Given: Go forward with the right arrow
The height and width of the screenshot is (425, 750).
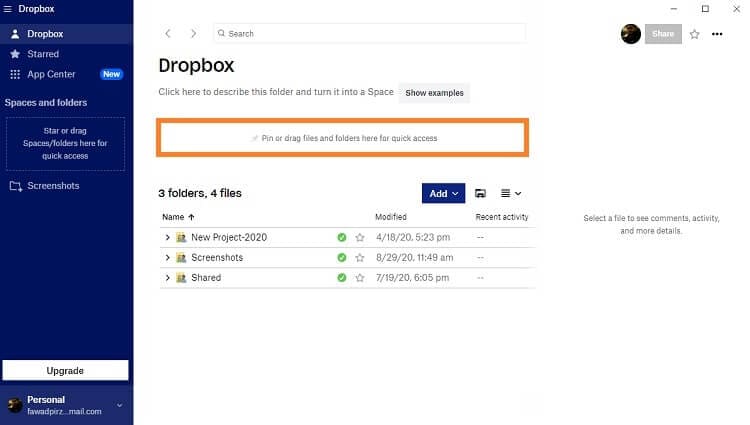Looking at the screenshot, I should tap(193, 33).
